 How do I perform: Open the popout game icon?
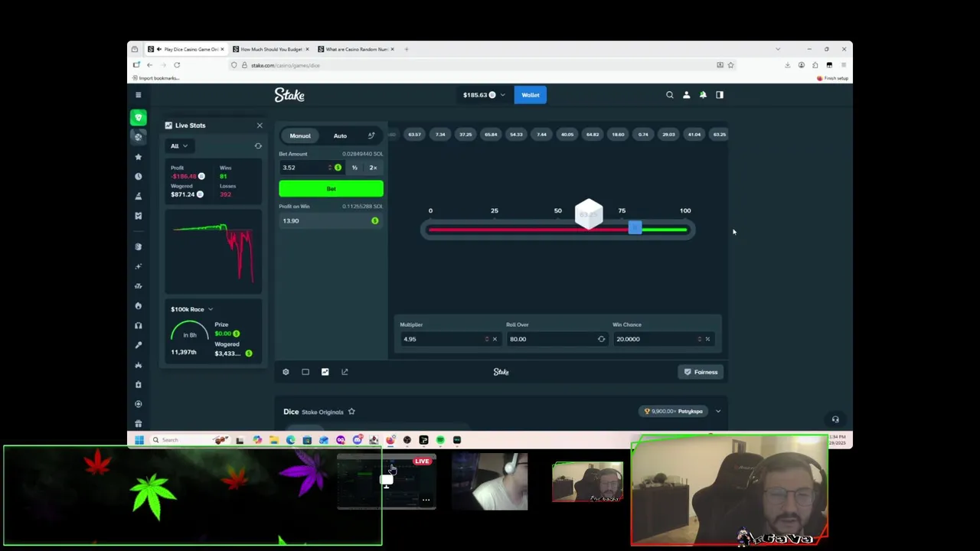tap(345, 372)
